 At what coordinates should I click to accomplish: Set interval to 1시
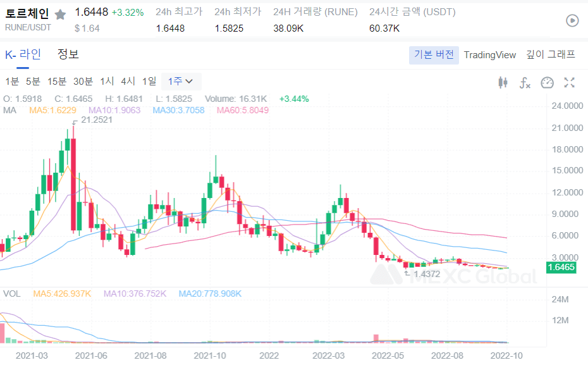point(107,82)
